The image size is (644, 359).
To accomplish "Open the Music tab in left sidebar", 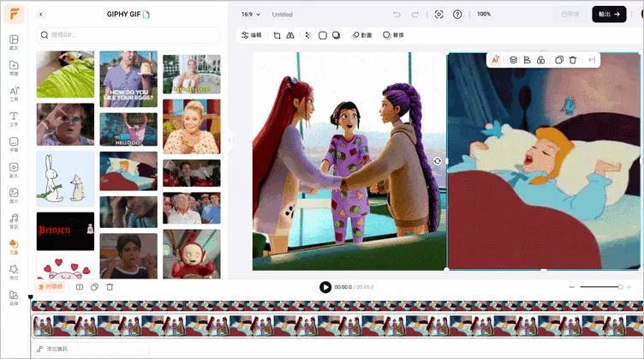I will pyautogui.click(x=14, y=220).
